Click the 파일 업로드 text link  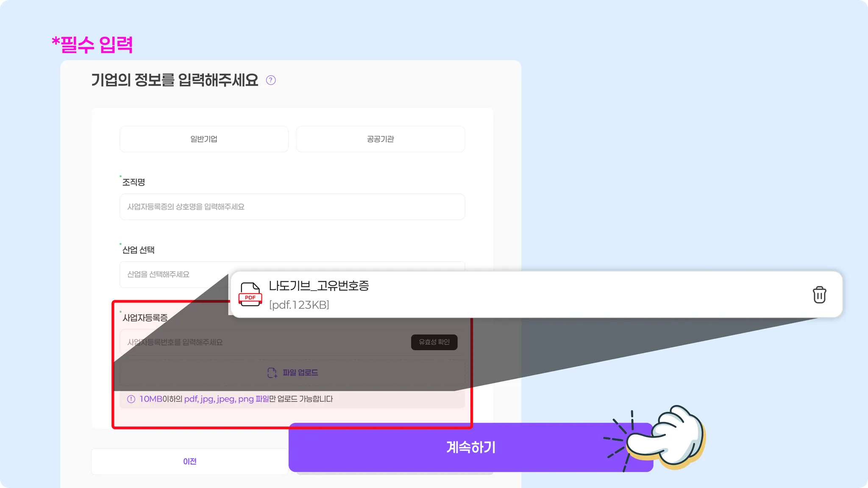click(300, 373)
